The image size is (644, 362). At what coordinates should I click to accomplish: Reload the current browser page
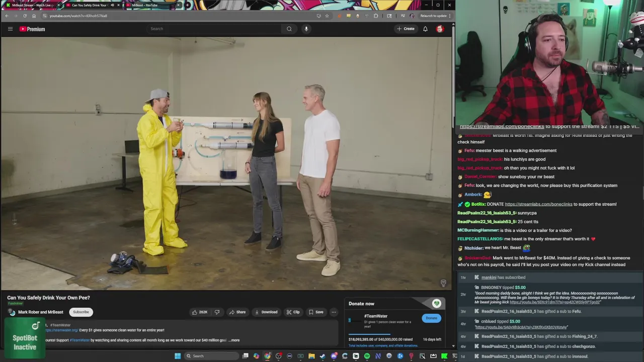point(25,16)
